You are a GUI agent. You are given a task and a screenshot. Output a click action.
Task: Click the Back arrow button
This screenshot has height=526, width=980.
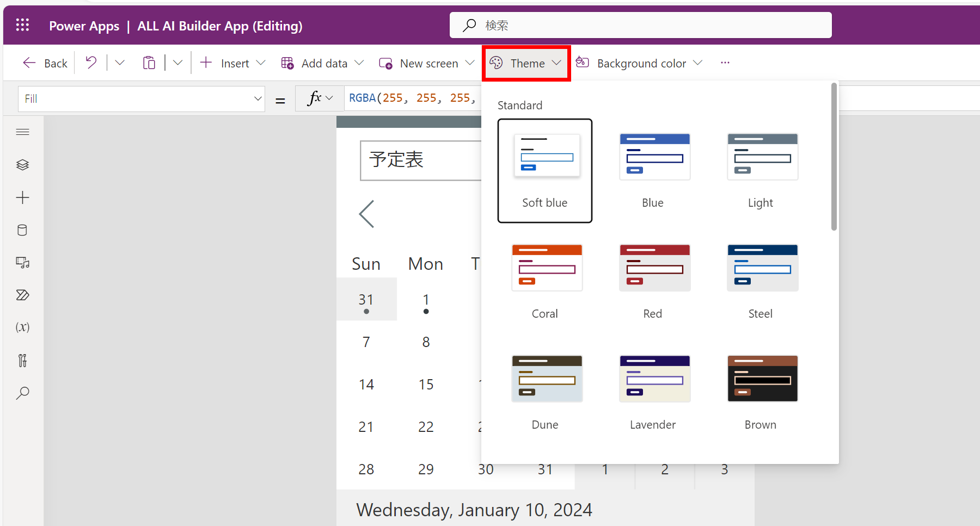(45, 63)
